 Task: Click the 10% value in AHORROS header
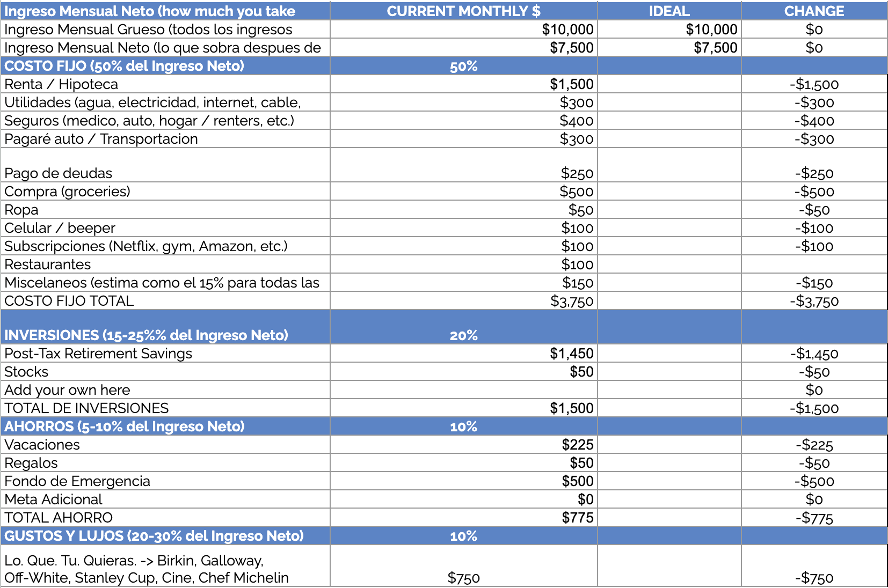(x=463, y=427)
